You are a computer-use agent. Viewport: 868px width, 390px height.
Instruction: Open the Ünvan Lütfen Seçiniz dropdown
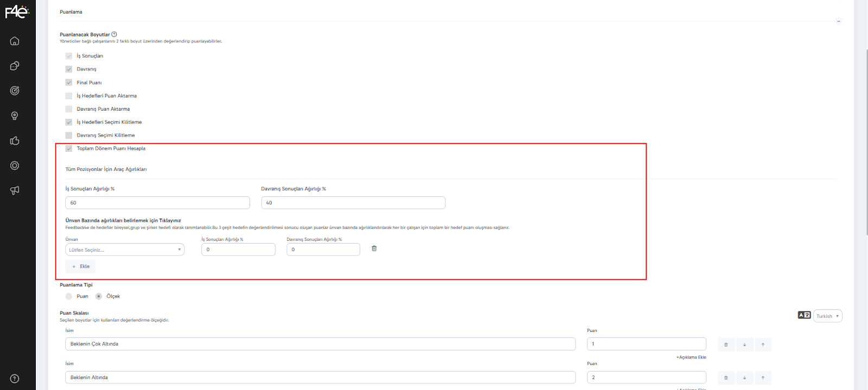point(125,250)
